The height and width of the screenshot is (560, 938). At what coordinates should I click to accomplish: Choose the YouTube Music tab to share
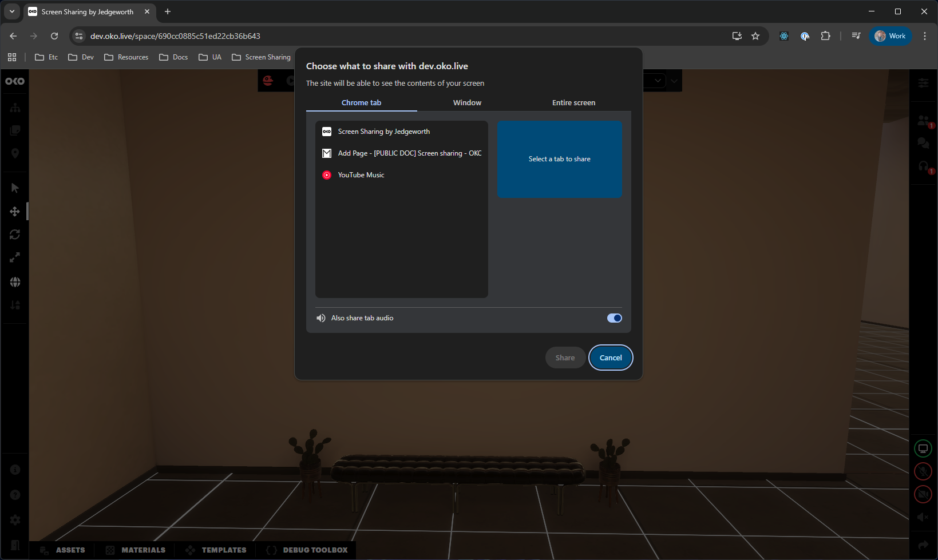361,175
